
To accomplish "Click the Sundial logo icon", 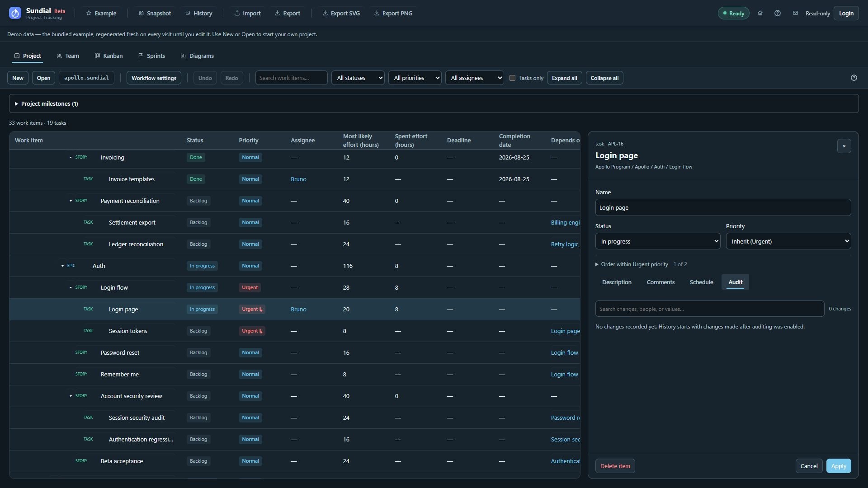I will click(15, 13).
